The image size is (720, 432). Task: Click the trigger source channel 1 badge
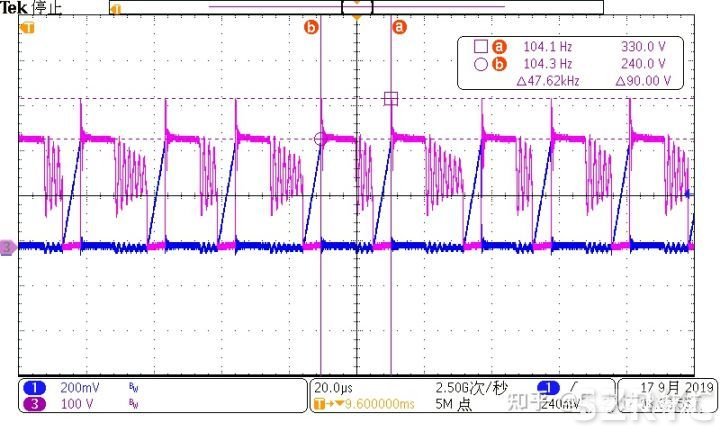click(x=547, y=387)
